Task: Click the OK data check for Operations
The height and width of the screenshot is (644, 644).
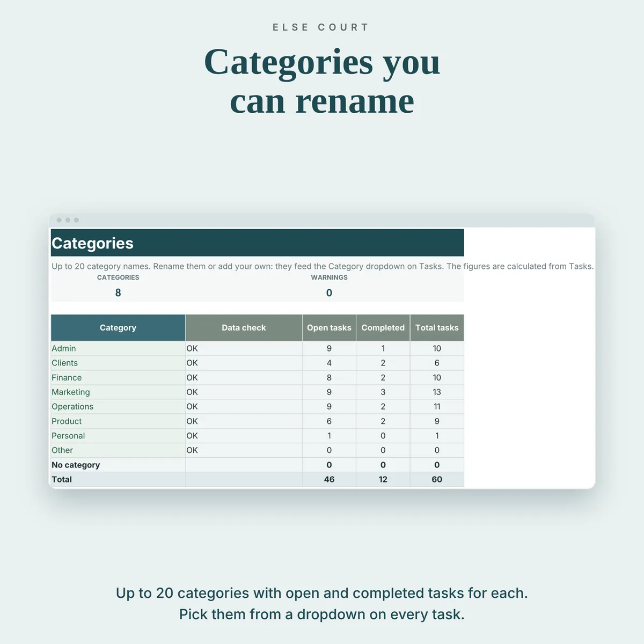Action: (192, 407)
